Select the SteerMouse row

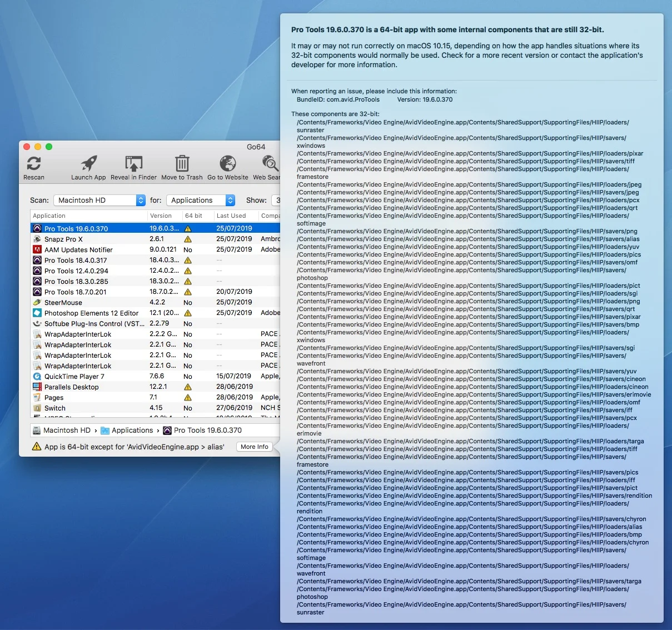coord(155,302)
